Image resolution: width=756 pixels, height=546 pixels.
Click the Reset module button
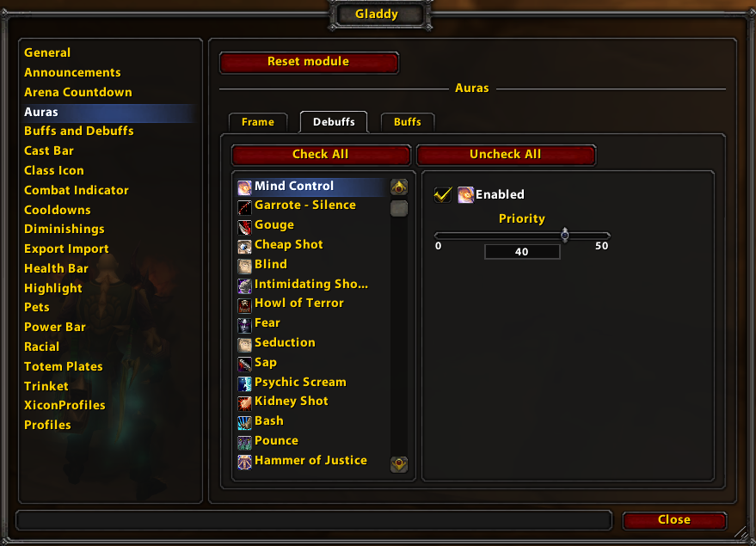coord(309,62)
